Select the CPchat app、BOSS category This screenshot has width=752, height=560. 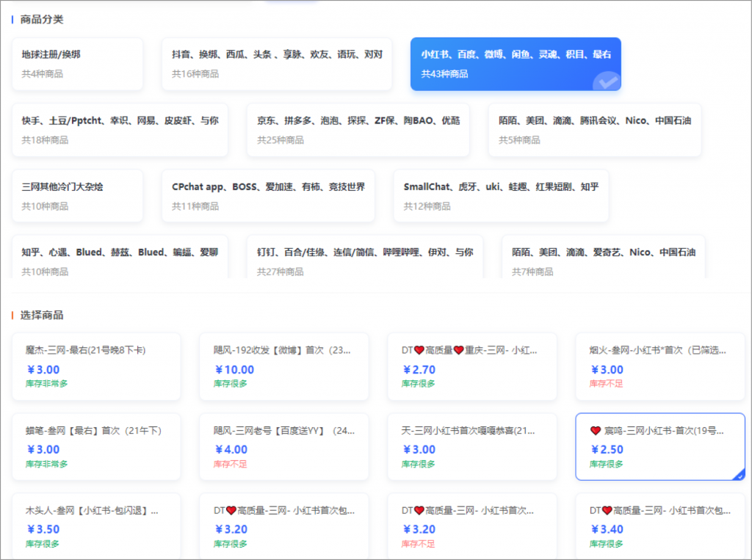click(x=268, y=196)
